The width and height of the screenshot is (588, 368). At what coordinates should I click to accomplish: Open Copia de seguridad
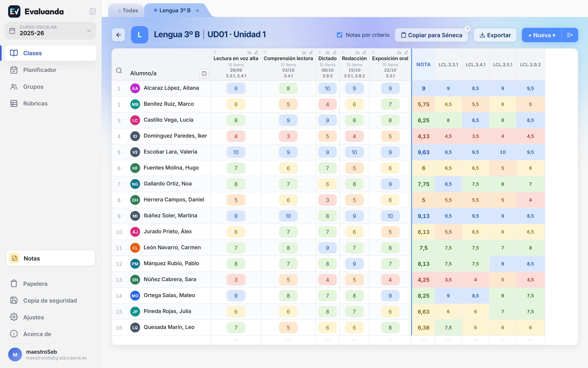pyautogui.click(x=51, y=300)
